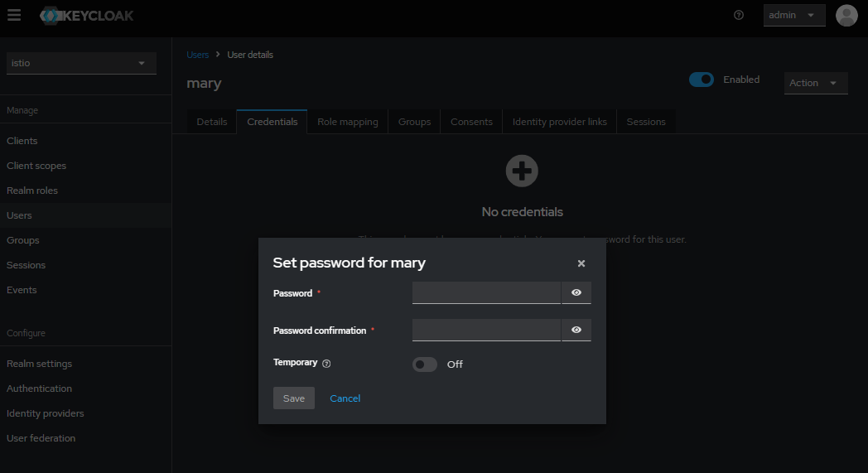
Task: Click the Temporary help info icon
Action: 326,364
